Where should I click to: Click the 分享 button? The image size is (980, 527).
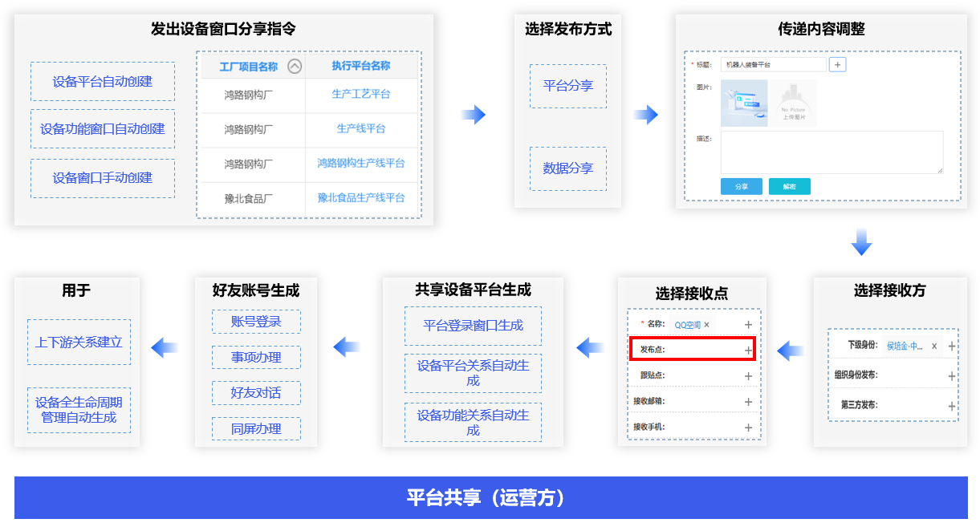point(741,186)
